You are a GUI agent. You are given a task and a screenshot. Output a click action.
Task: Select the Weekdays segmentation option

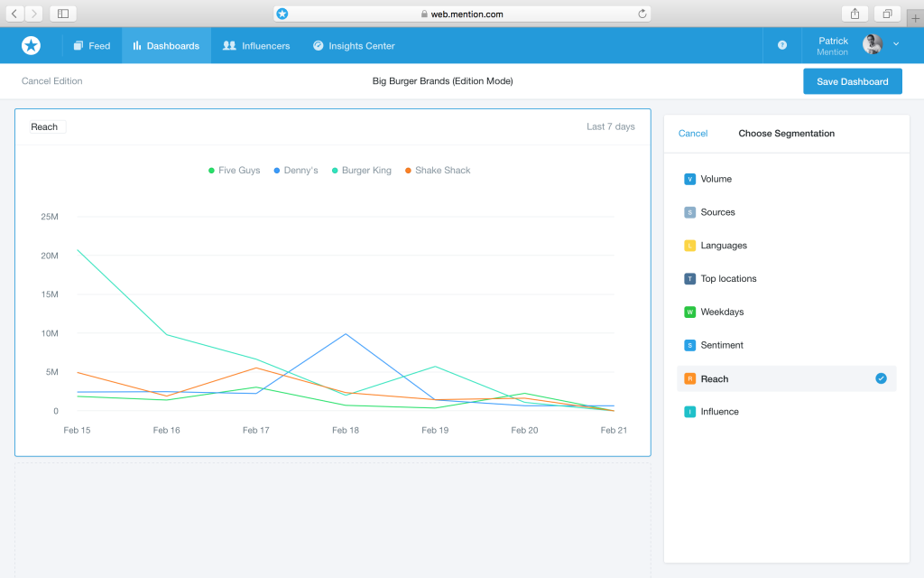pyautogui.click(x=787, y=312)
